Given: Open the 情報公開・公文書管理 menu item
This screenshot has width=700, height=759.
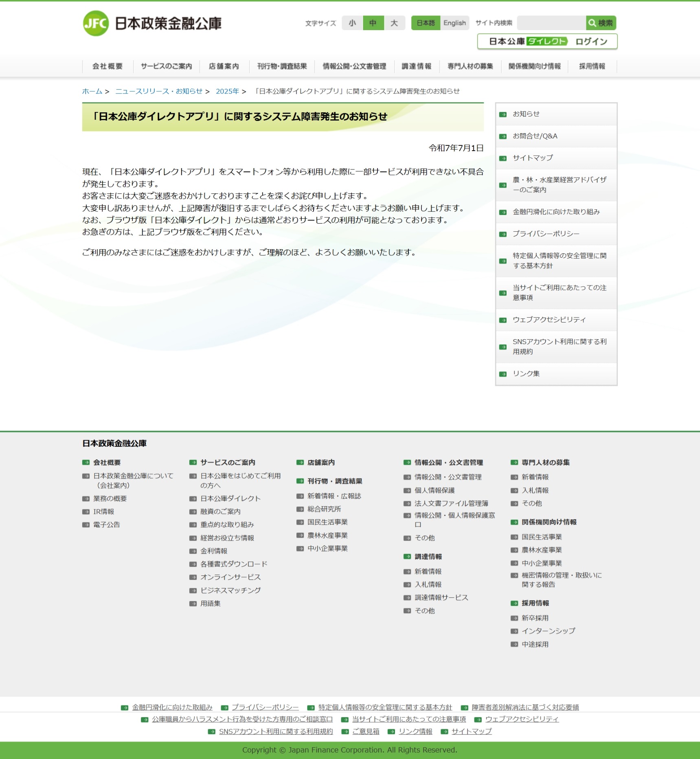Looking at the screenshot, I should (x=354, y=66).
